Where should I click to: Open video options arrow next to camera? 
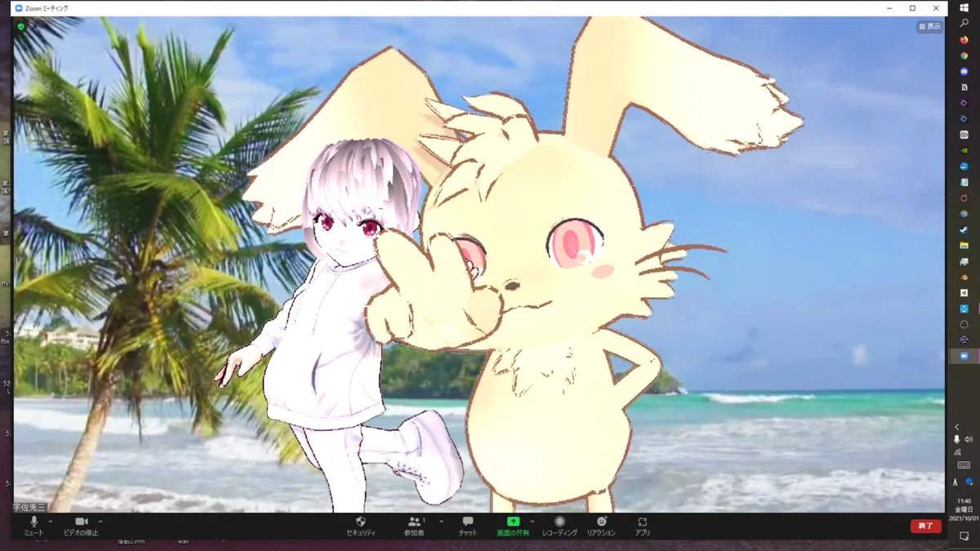click(x=100, y=521)
